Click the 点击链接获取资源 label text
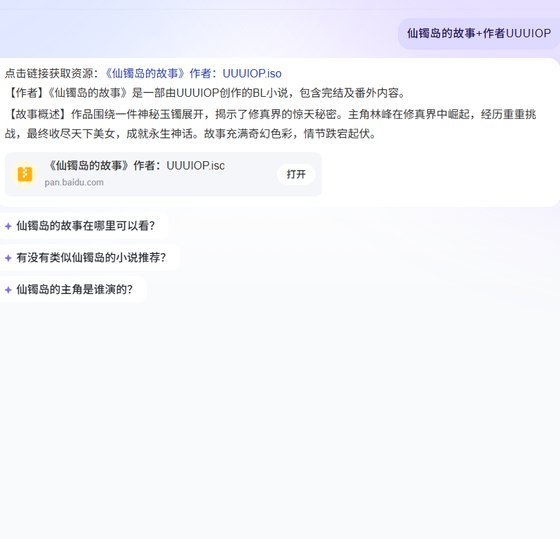Viewport: 560px width, 539px height. 51,74
